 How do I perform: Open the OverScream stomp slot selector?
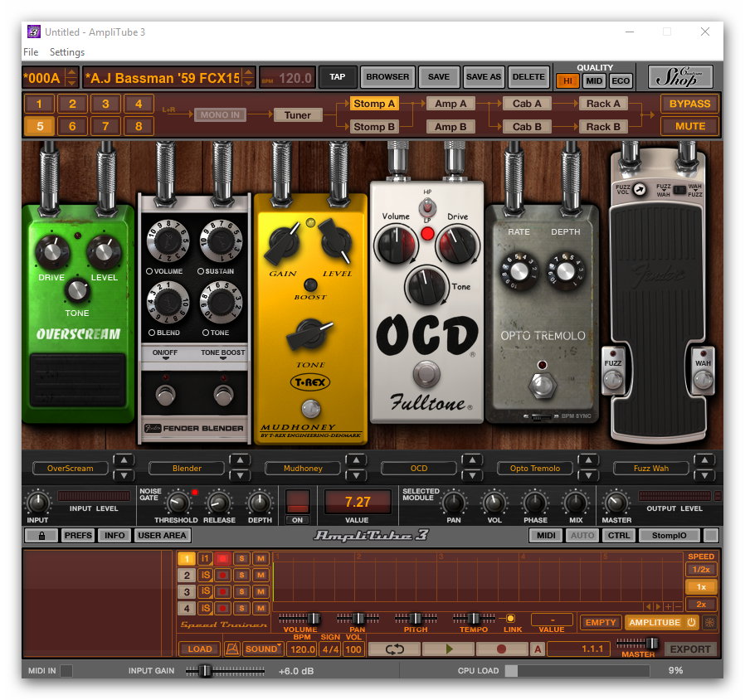pos(71,469)
